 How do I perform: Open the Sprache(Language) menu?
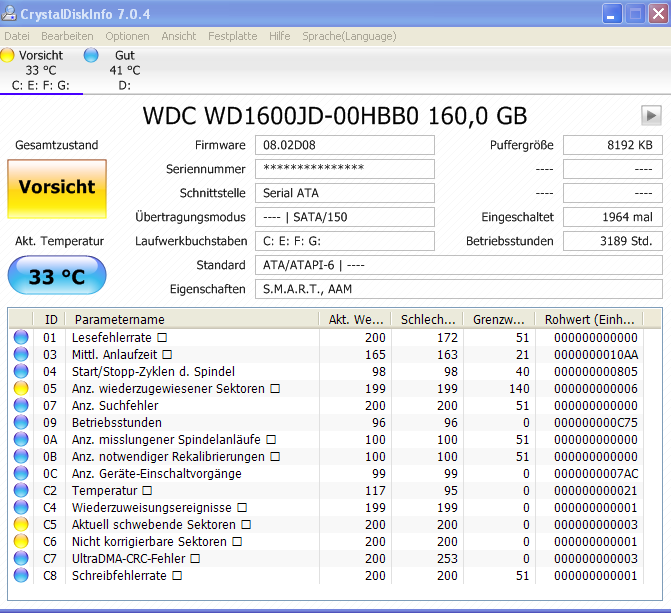coord(349,36)
